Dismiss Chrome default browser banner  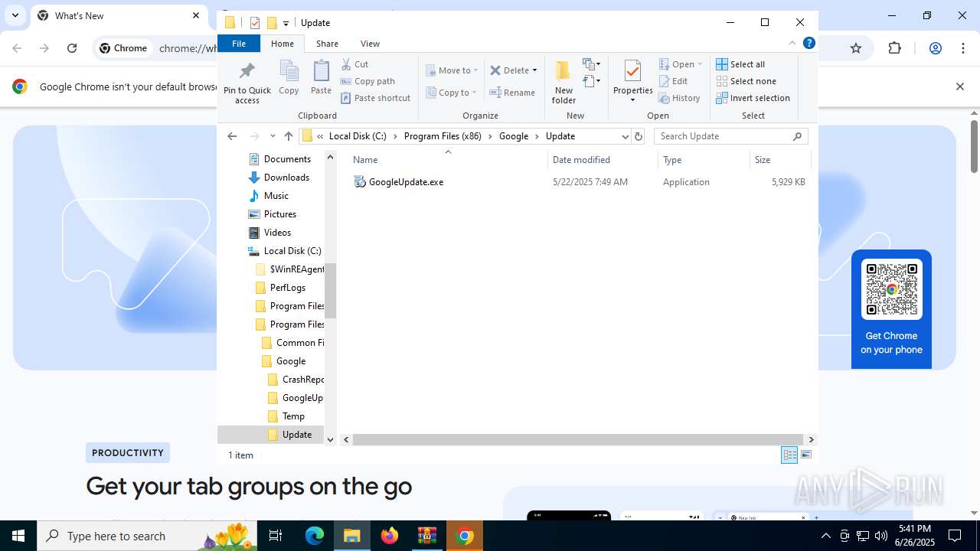(x=959, y=86)
